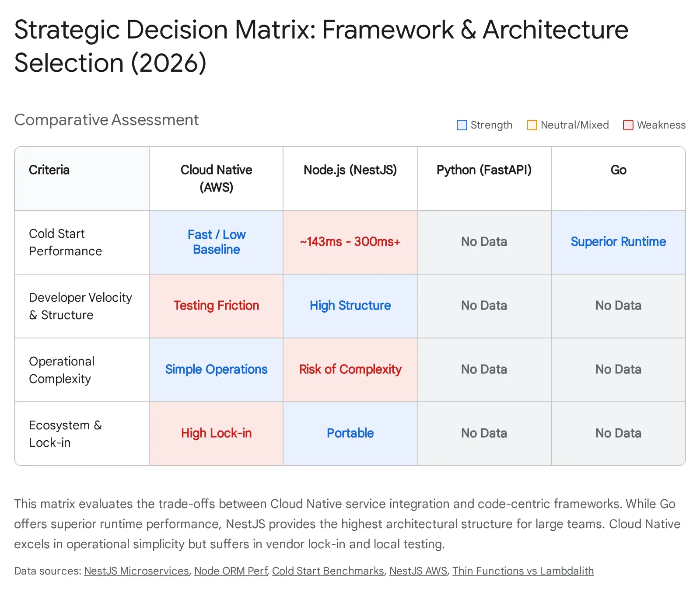This screenshot has width=700, height=592.
Task: Click the Portable cell under Node.js
Action: (350, 433)
